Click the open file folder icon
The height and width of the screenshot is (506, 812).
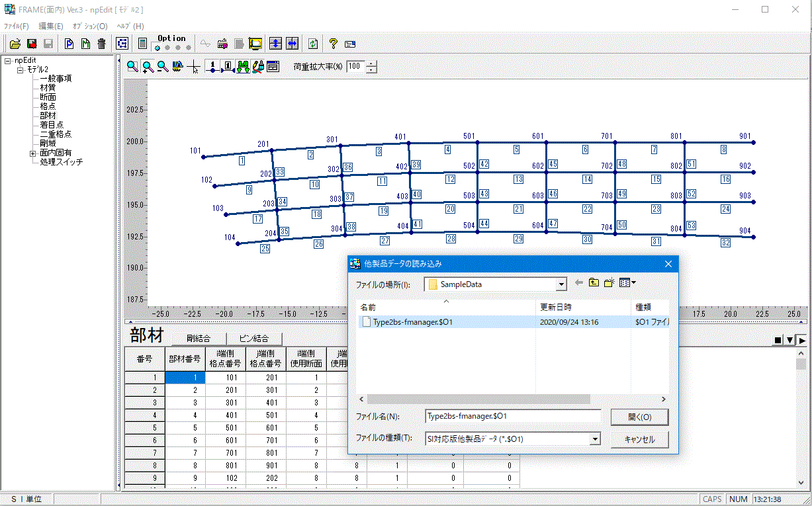pos(15,44)
